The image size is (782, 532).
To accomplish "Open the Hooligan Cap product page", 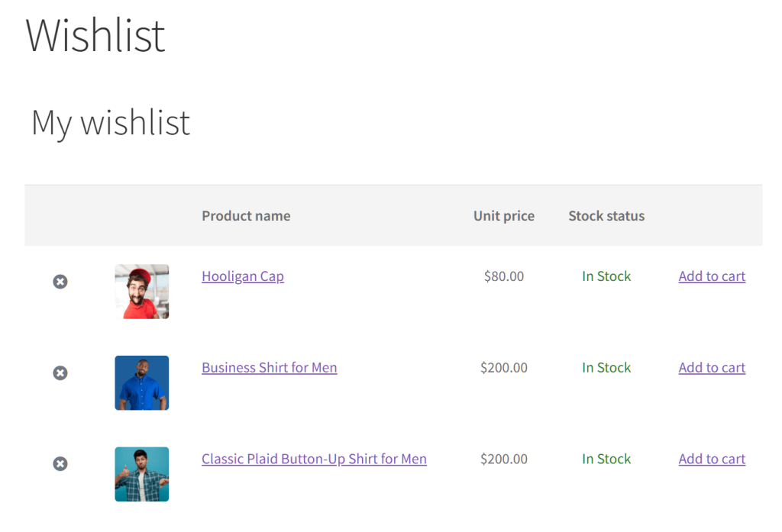I will 242,276.
